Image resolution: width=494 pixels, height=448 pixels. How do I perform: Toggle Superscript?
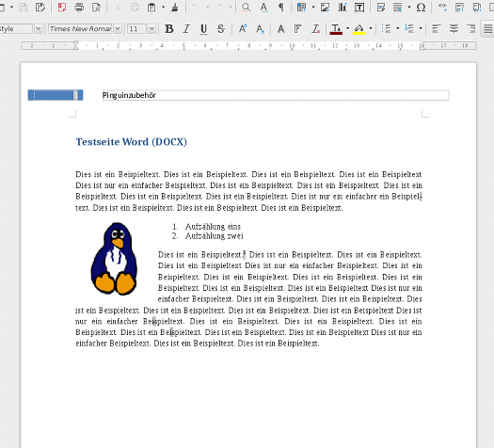click(243, 29)
